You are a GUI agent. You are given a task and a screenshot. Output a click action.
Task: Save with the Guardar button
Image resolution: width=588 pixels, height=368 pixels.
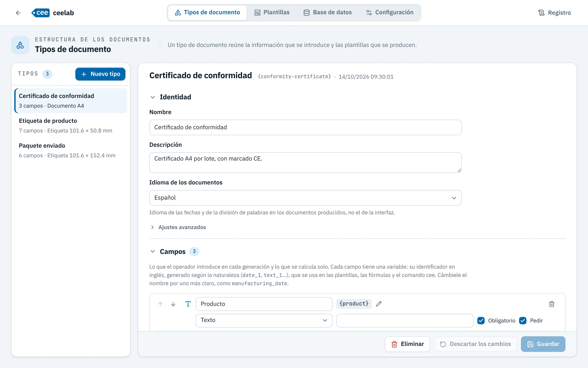543,344
